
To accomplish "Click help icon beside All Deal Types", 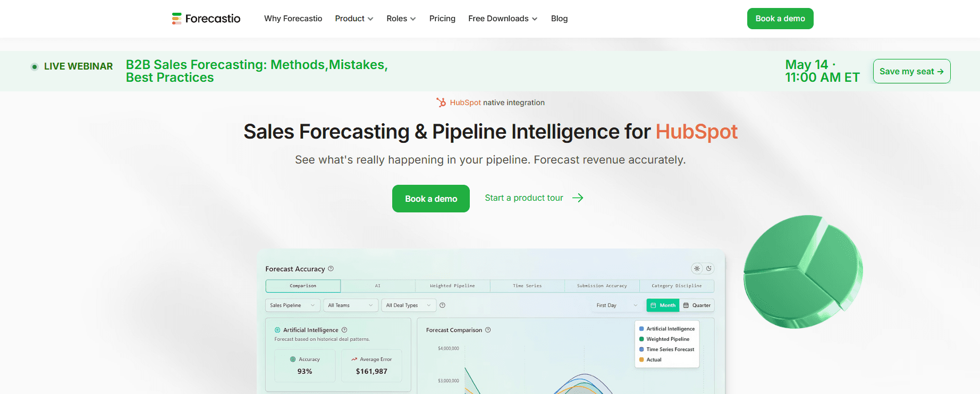I will [443, 305].
